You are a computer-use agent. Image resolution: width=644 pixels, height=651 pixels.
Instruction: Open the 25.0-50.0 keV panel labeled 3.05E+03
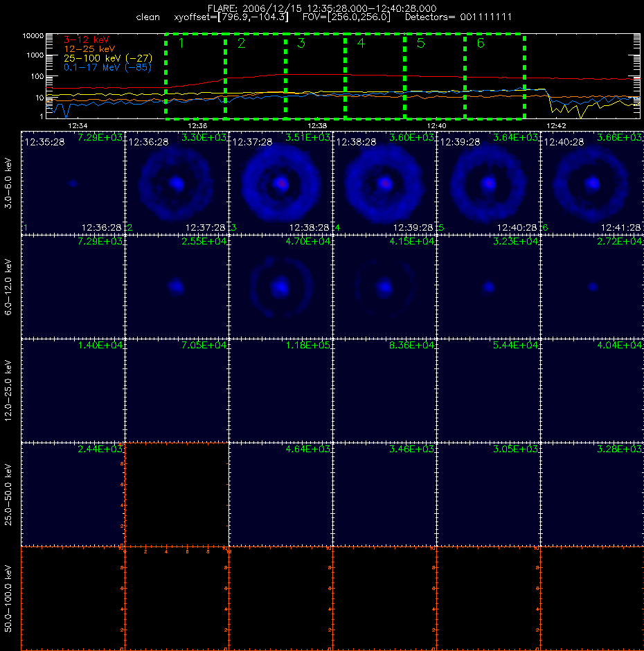pos(488,494)
